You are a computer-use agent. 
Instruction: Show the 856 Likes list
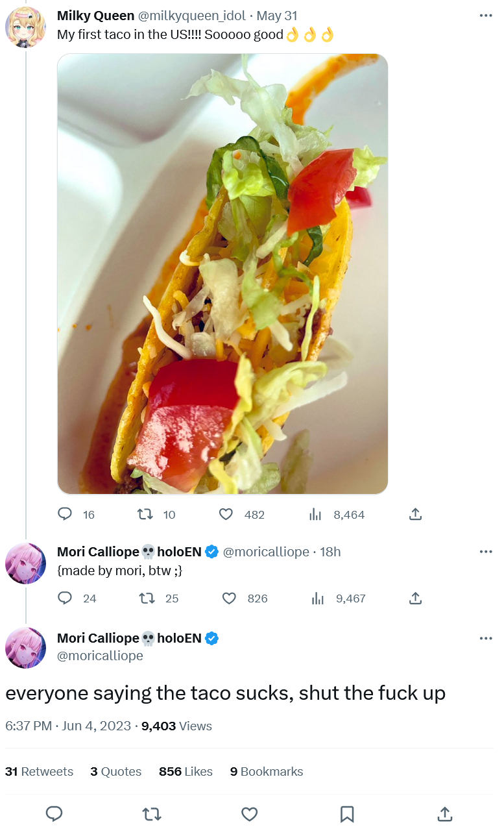tap(186, 771)
